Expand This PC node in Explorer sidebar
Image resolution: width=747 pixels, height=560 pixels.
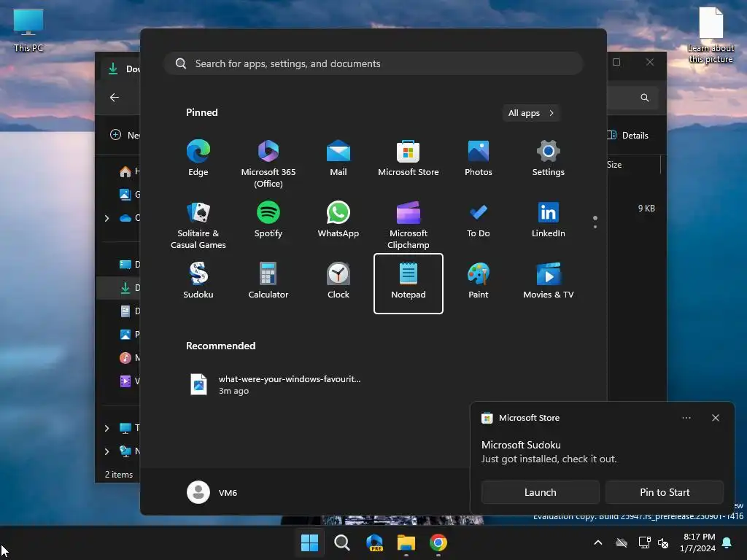(x=107, y=428)
